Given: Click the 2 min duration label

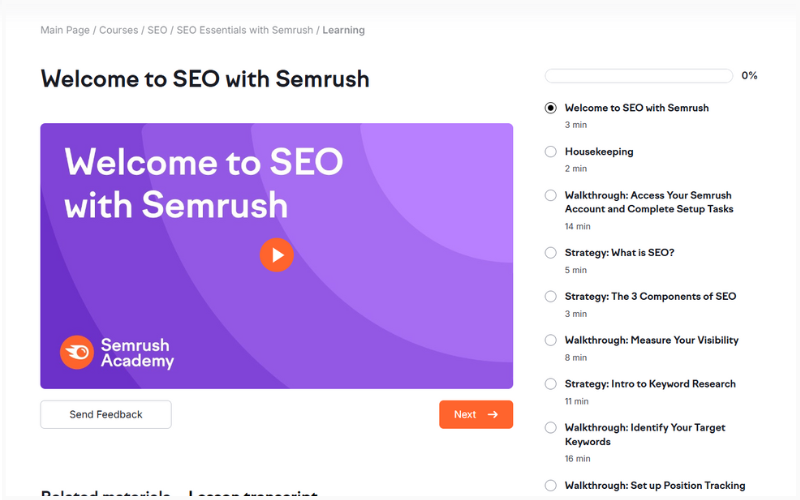Looking at the screenshot, I should click(576, 168).
